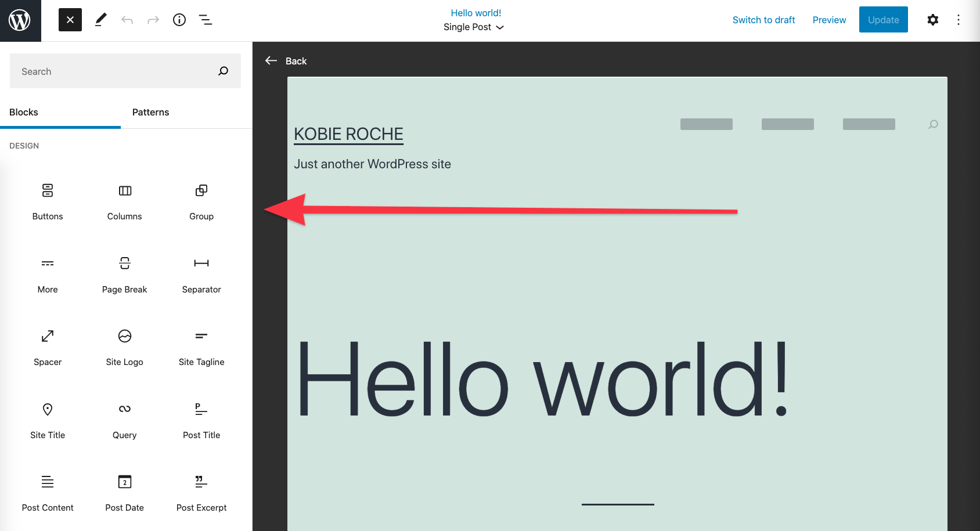Switch to the Patterns tab
The height and width of the screenshot is (531, 980).
tap(151, 112)
